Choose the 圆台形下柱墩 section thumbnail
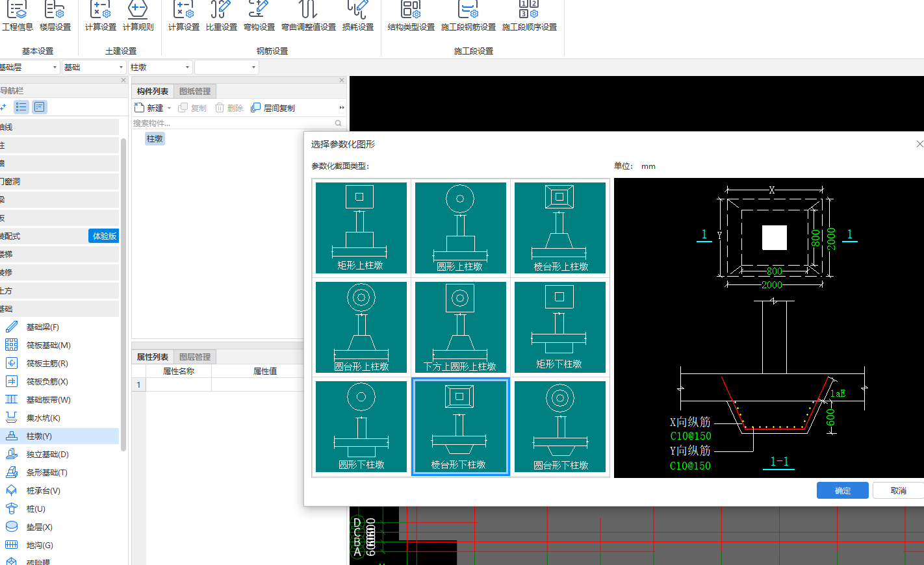924x565 pixels. click(x=560, y=427)
